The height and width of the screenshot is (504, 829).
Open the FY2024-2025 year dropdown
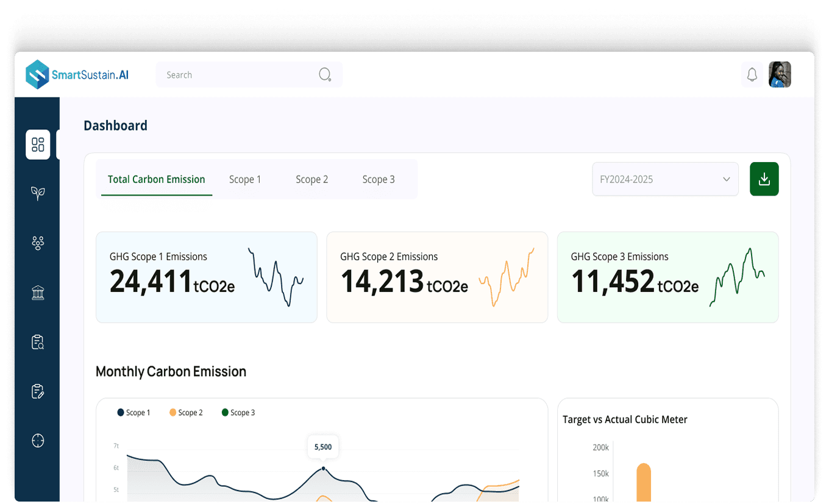tap(665, 179)
